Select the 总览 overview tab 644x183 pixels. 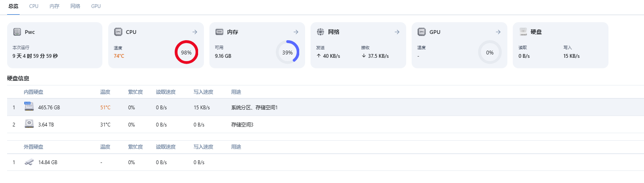click(13, 6)
